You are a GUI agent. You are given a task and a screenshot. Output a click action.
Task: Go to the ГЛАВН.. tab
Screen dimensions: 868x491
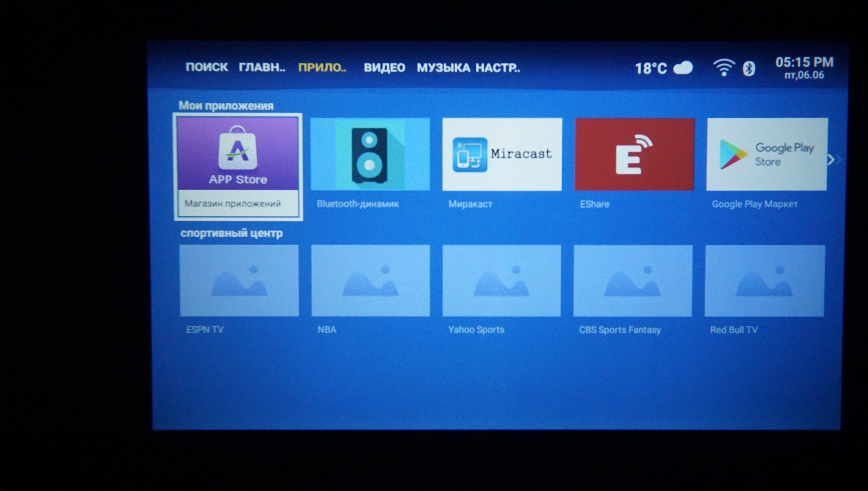pos(262,67)
